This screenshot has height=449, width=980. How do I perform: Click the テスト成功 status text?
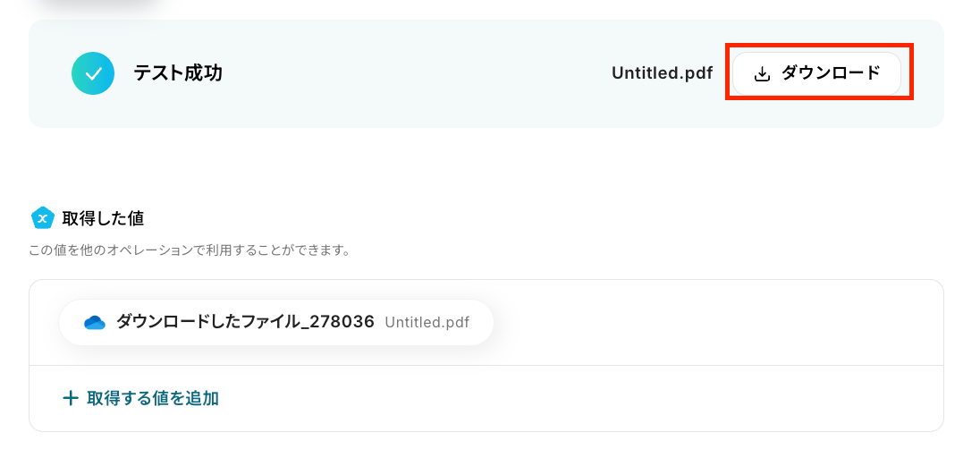click(177, 73)
